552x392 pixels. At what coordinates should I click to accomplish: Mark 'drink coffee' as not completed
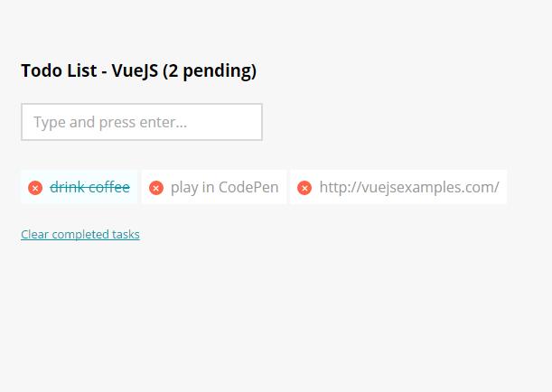coord(89,188)
